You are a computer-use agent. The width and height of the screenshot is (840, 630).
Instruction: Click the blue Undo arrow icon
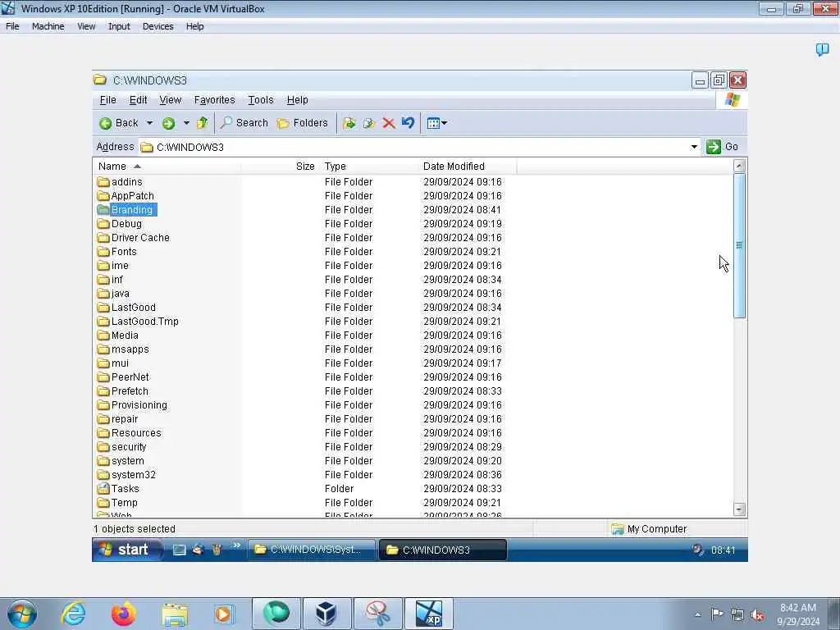pos(409,123)
